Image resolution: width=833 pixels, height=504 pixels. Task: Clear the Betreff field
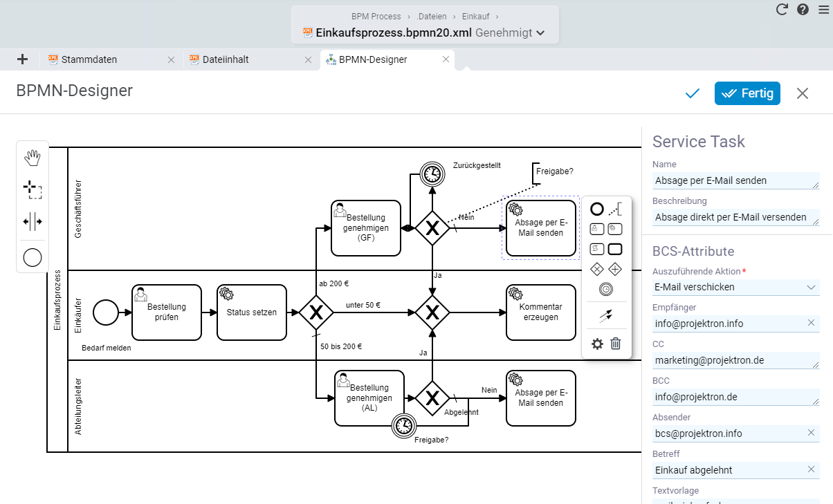812,469
